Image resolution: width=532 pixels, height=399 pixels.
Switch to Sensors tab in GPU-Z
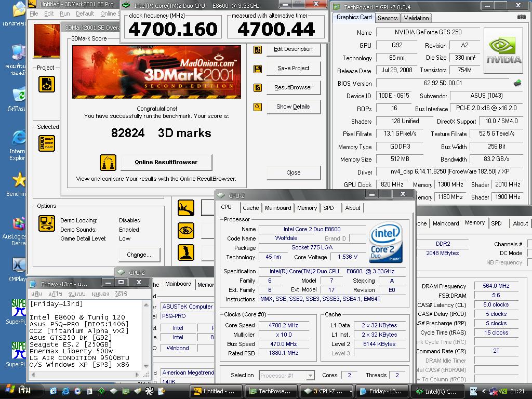coord(388,18)
